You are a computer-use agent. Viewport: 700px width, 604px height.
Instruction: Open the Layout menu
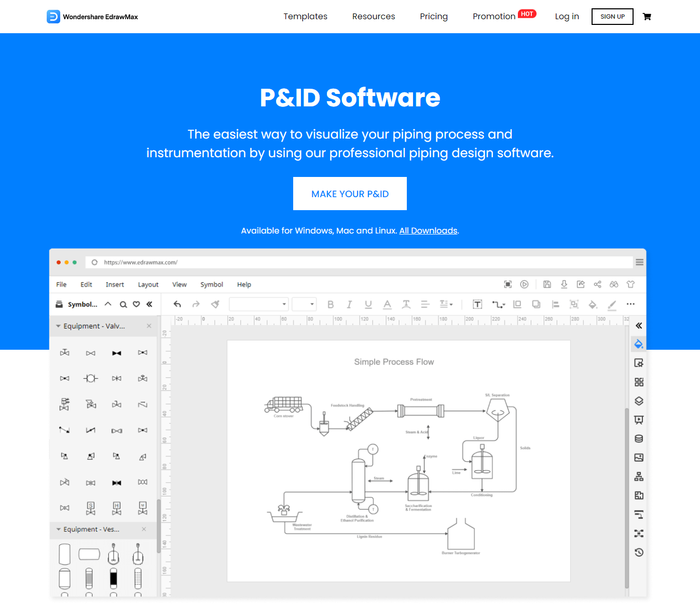[148, 284]
